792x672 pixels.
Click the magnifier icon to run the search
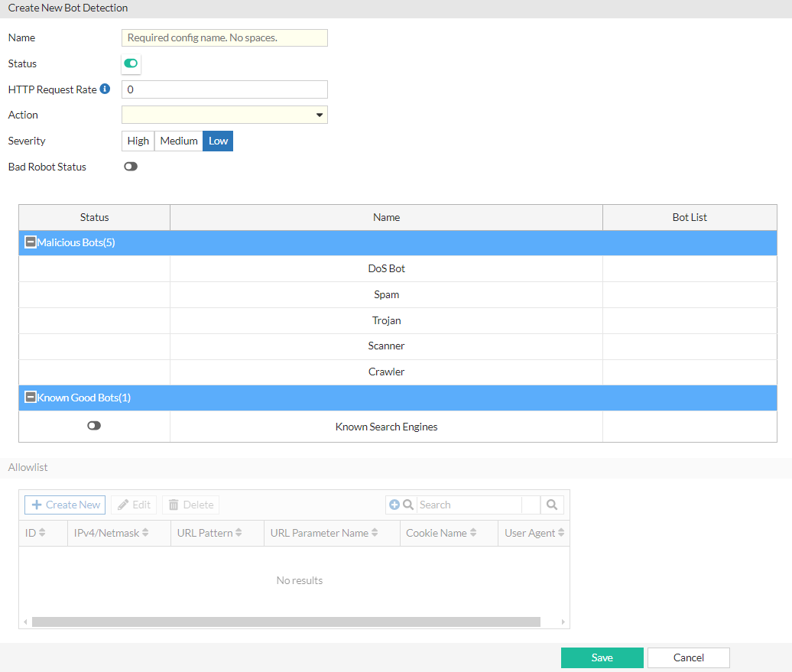coord(553,505)
